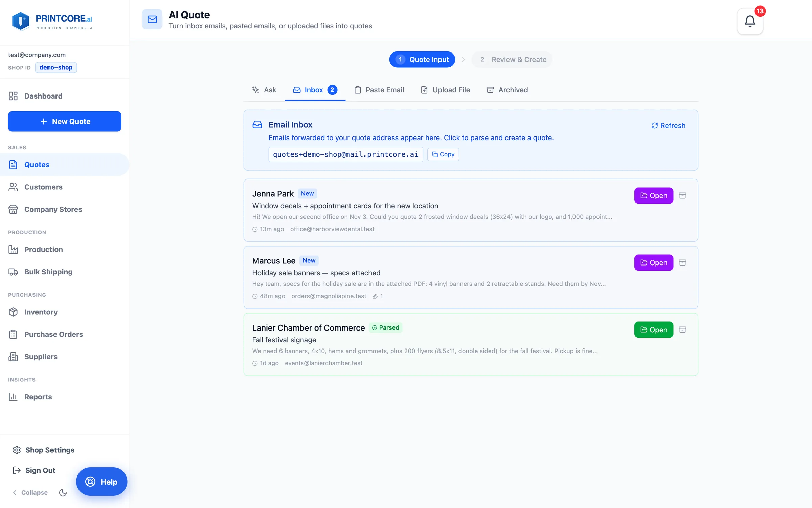Open the Help widget
The width and height of the screenshot is (812, 508).
(x=101, y=482)
